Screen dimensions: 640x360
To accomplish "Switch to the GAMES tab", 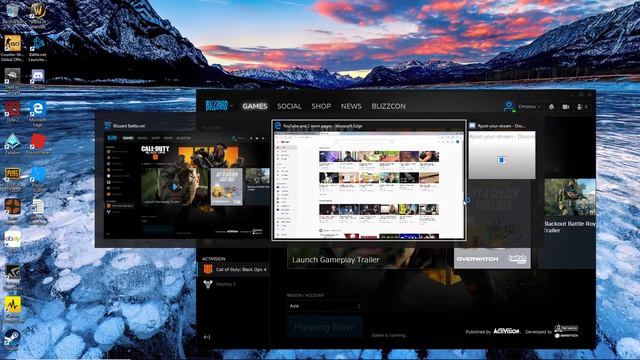I will click(x=255, y=106).
